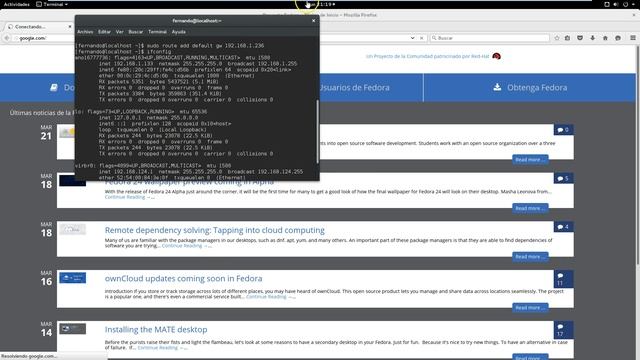Click Read more on Remote dependency article
The width and height of the screenshot is (640, 360).
(x=530, y=257)
